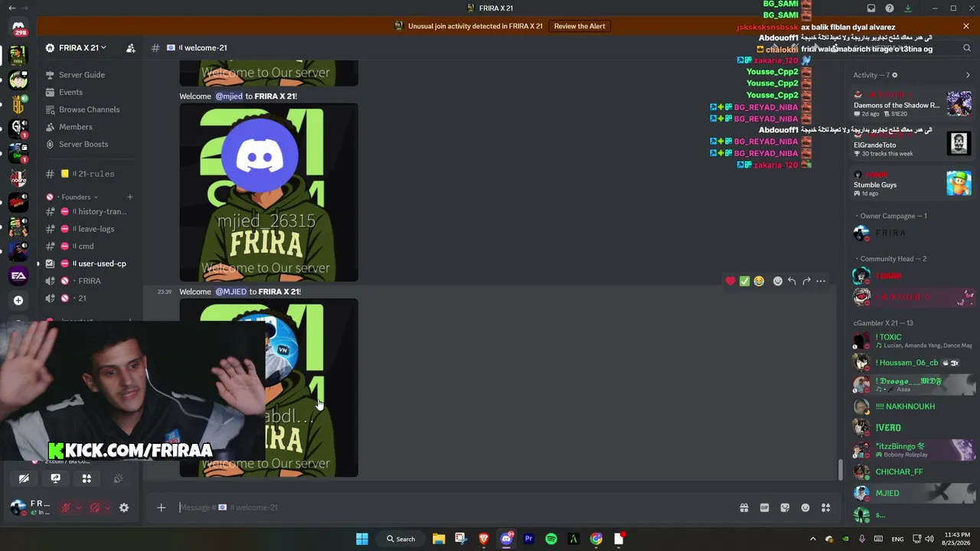This screenshot has height=551, width=980.
Task: Join the FRIRA voice channel
Action: click(90, 281)
